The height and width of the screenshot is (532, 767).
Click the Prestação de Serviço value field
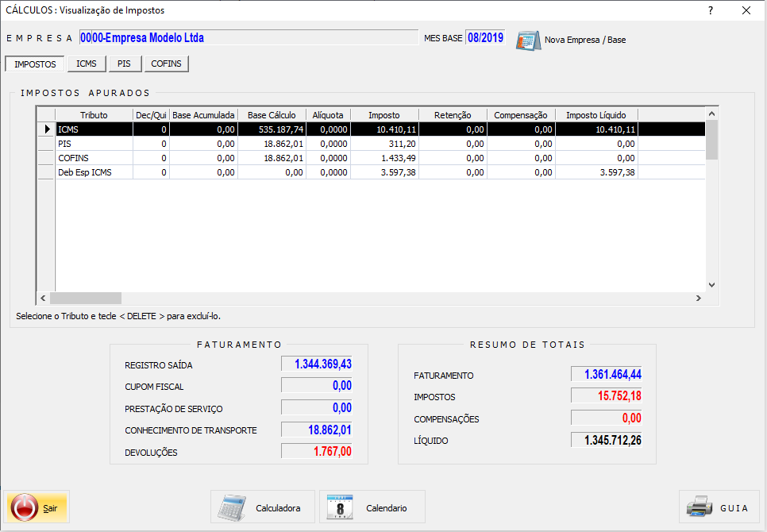tap(317, 407)
